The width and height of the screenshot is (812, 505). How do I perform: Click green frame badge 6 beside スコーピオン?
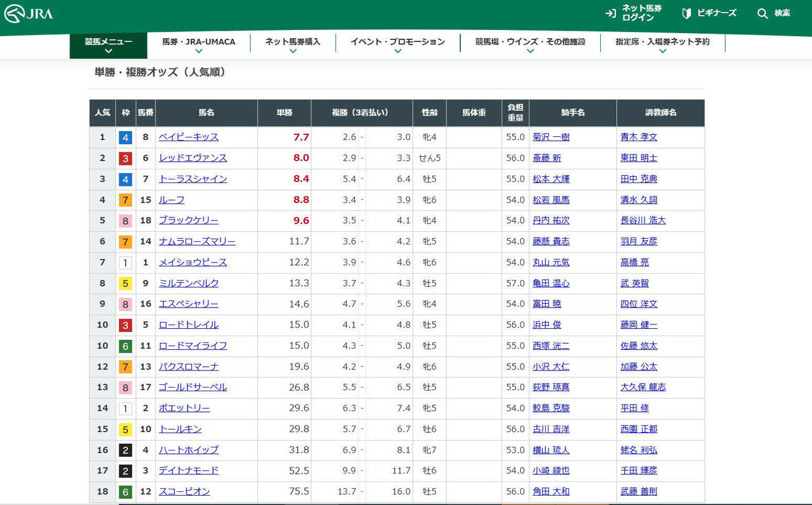point(126,492)
